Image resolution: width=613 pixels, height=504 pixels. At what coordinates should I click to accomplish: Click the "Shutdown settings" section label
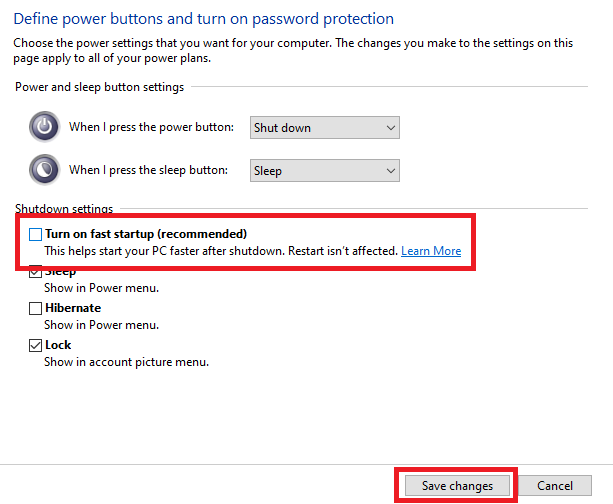pyautogui.click(x=64, y=208)
